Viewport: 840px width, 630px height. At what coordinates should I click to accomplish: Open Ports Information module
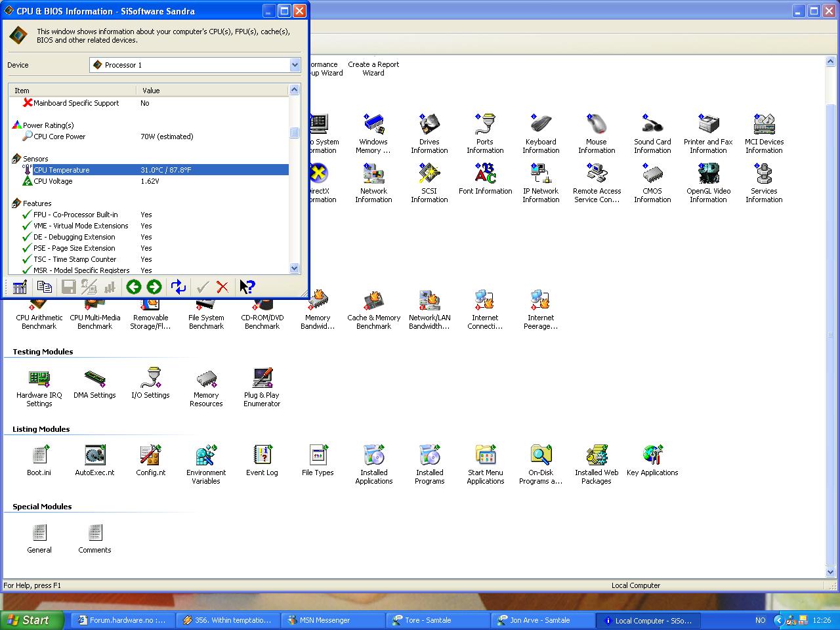tap(485, 133)
